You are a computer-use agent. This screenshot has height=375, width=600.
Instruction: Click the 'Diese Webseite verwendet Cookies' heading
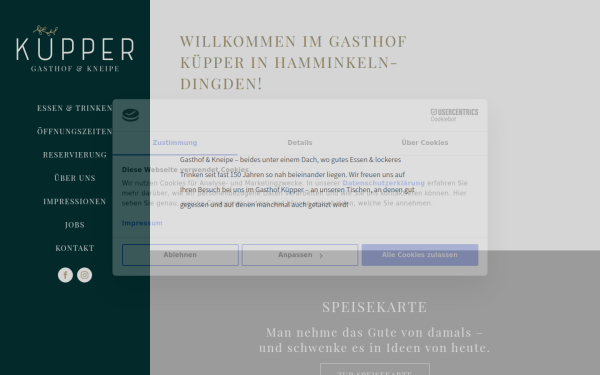[x=185, y=170]
